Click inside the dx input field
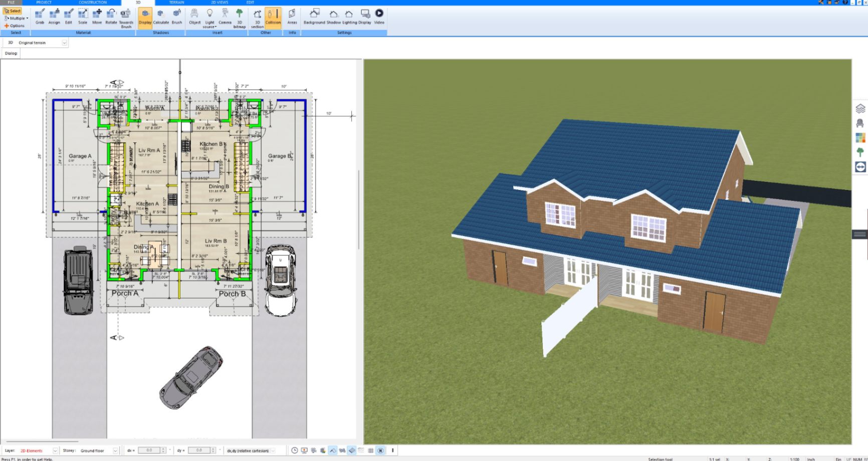The image size is (868, 461). pyautogui.click(x=149, y=450)
